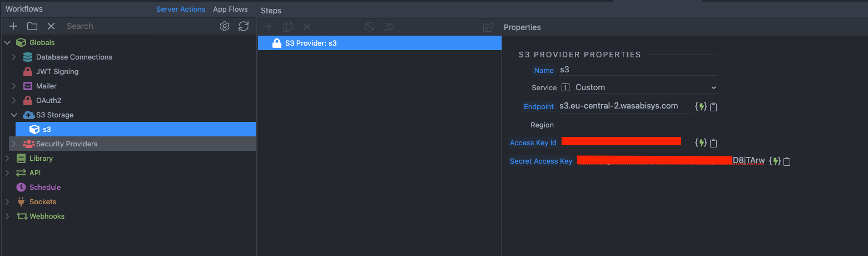Expand the Database Connections node

click(x=14, y=57)
